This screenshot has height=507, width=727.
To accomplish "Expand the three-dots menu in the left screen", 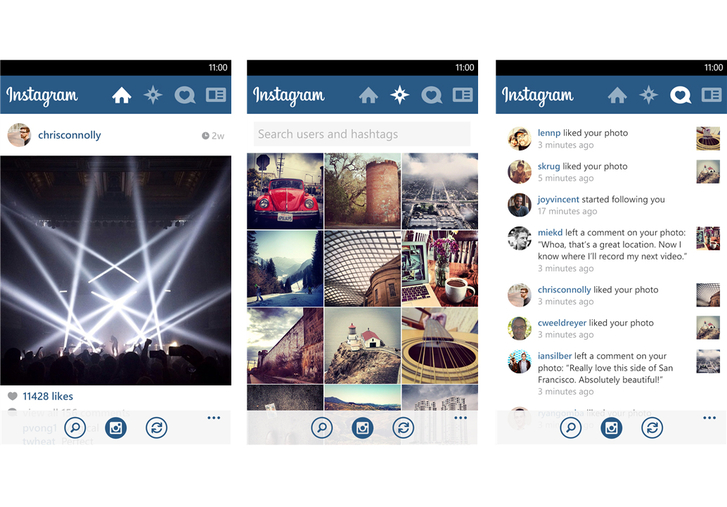I will [214, 418].
